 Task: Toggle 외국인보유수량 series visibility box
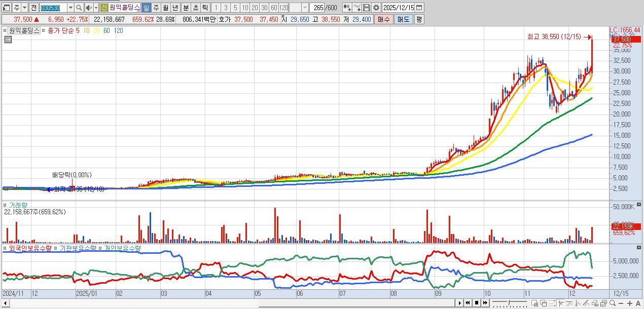(x=5, y=248)
